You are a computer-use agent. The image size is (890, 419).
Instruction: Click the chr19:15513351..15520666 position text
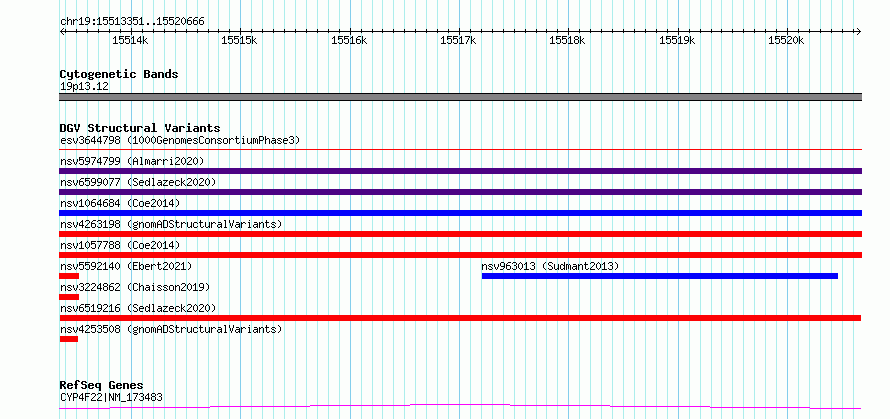pyautogui.click(x=132, y=22)
